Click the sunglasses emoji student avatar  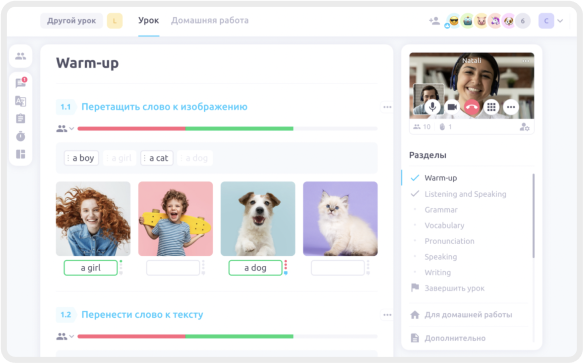(x=454, y=21)
